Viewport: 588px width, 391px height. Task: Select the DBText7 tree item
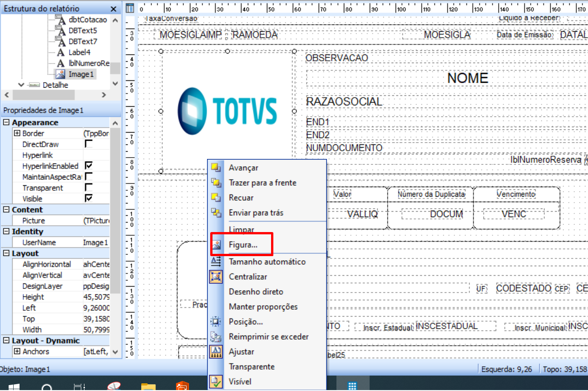pyautogui.click(x=83, y=41)
